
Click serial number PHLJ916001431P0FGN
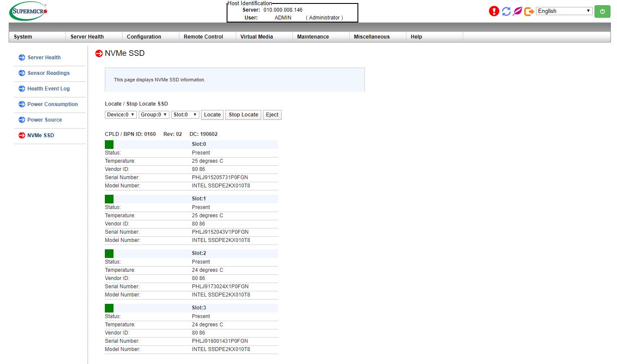click(220, 341)
